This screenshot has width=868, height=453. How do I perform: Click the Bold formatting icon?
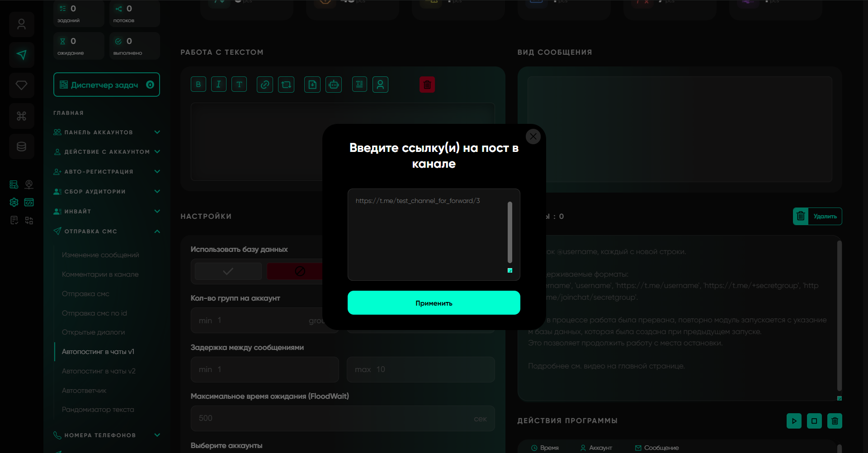pos(198,85)
